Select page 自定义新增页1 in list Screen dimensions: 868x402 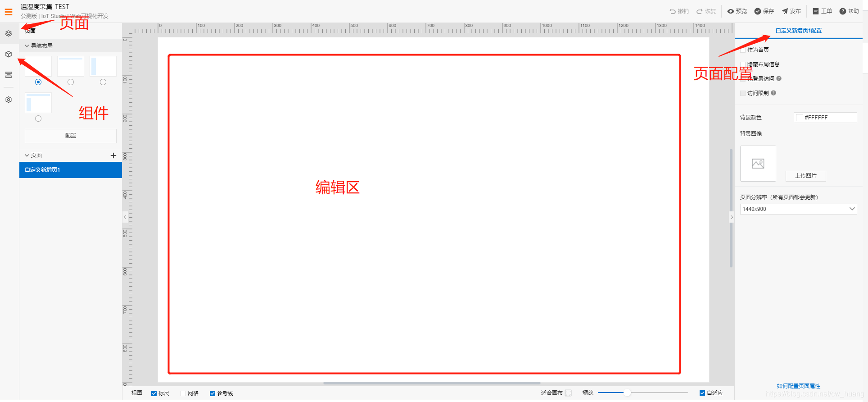71,170
